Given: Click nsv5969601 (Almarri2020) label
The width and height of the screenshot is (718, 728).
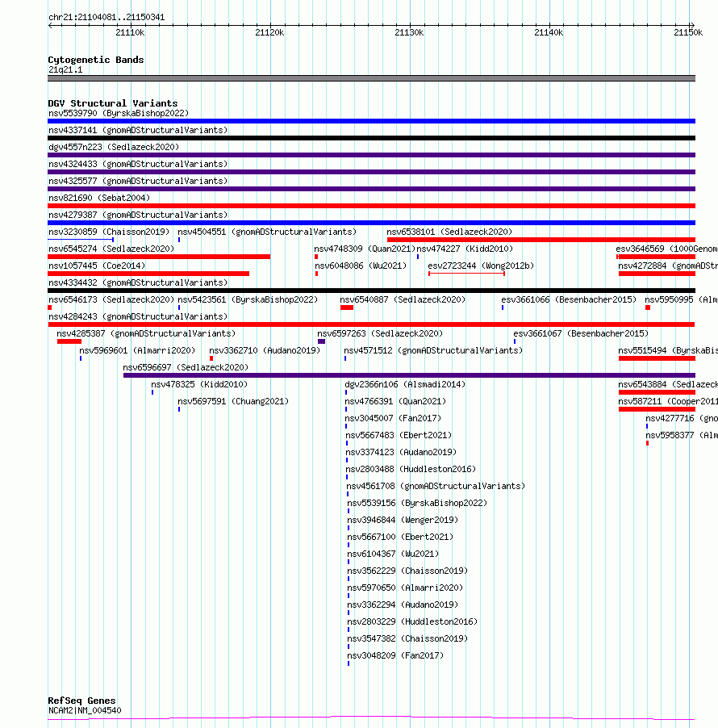Looking at the screenshot, I should coord(137,350).
